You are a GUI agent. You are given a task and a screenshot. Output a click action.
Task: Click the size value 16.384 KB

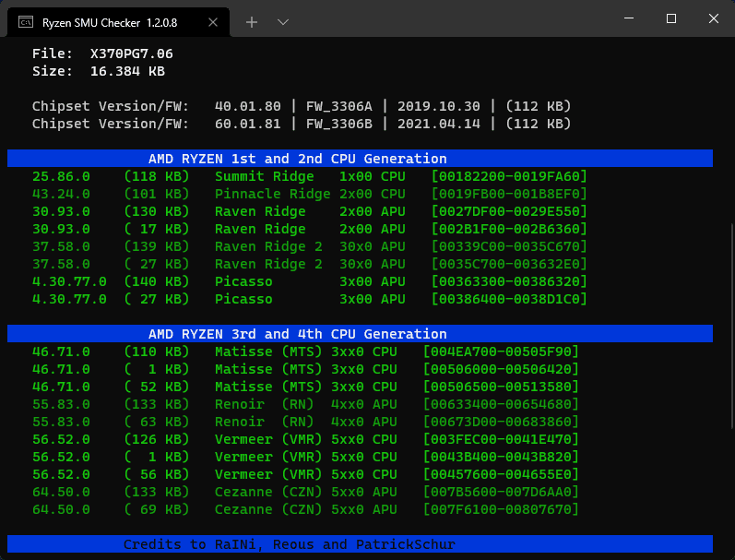[127, 71]
